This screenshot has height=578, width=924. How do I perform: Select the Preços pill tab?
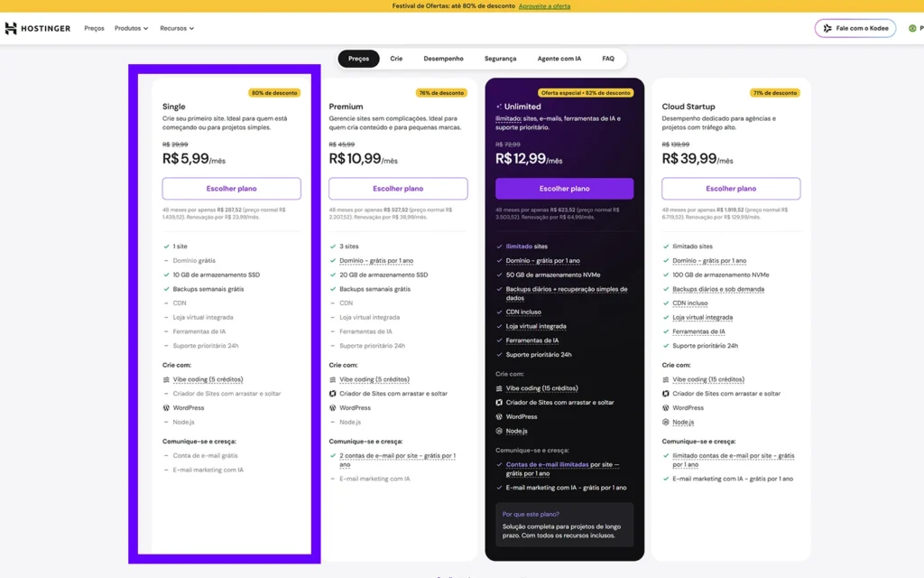click(x=358, y=59)
